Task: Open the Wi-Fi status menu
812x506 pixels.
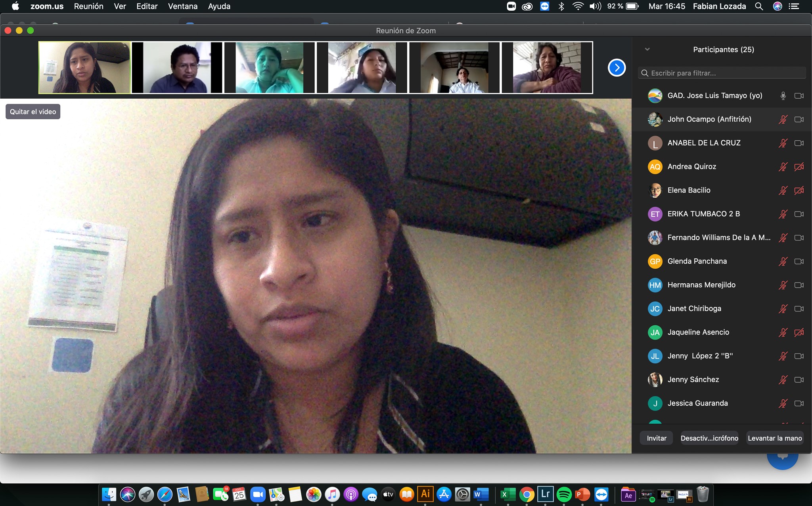Action: coord(578,6)
